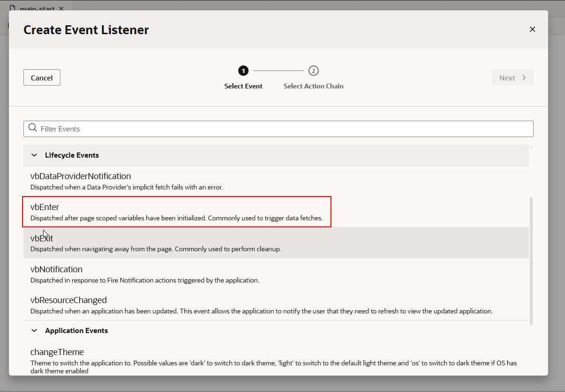The height and width of the screenshot is (392, 565).
Task: Select the vbNotification event
Action: 276,274
